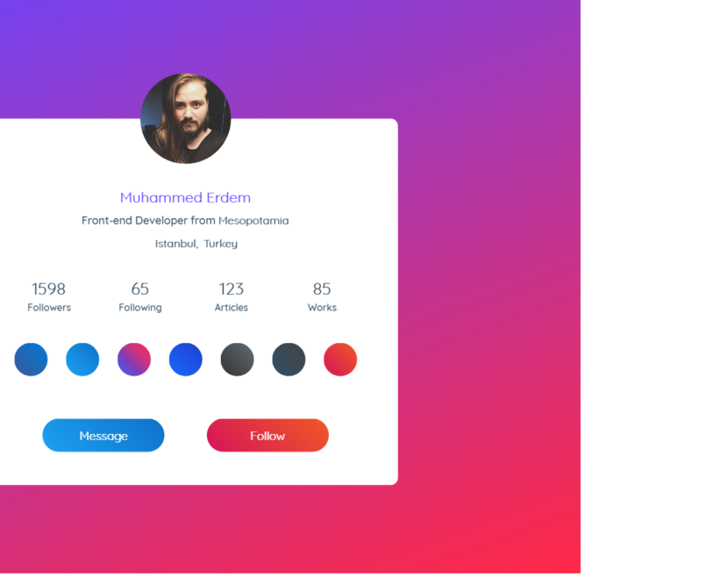Select the Works label
Image resolution: width=728 pixels, height=577 pixels.
click(x=322, y=308)
